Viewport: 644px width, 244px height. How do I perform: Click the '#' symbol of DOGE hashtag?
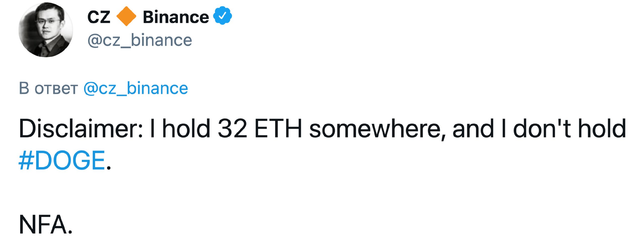coord(26,160)
